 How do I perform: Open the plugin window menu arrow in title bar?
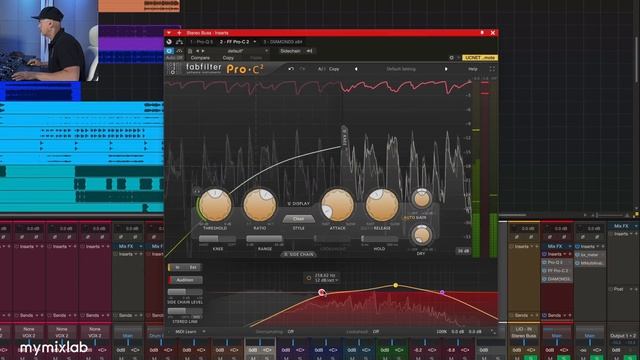(x=169, y=33)
